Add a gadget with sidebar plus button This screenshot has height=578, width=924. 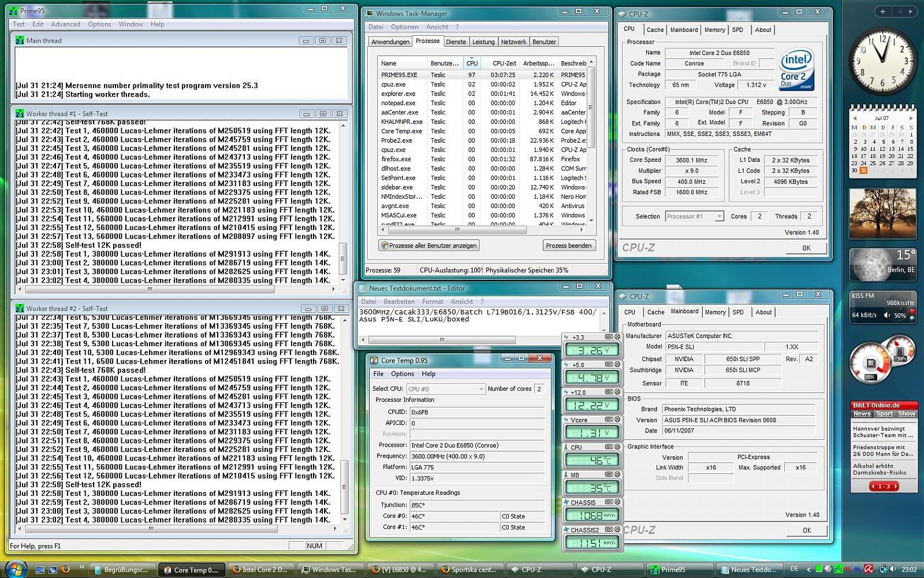tap(882, 11)
